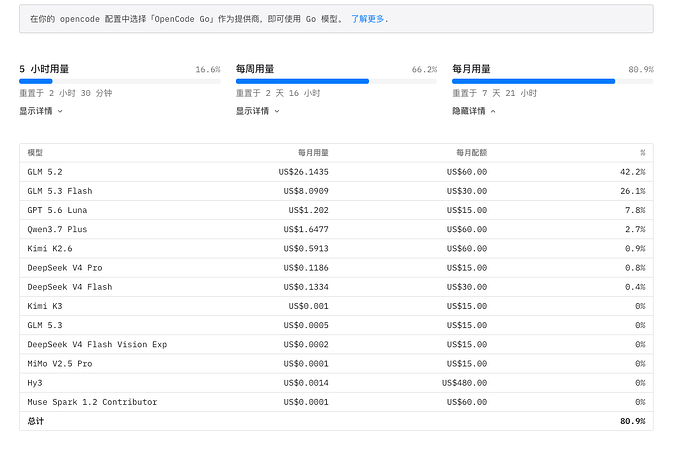Click the 每月配额 column header
Viewport: 690px width, 454px height.
[x=472, y=153]
